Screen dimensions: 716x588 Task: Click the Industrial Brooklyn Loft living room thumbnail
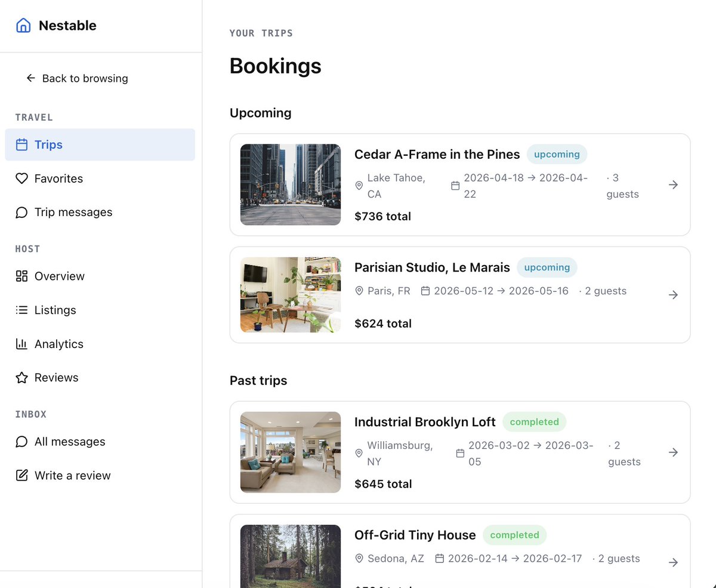click(291, 452)
